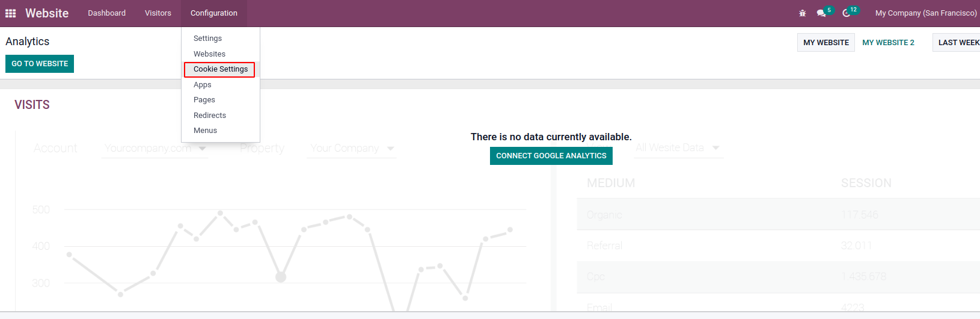Expand the All Website Data dropdown
The image size is (980, 319).
tap(678, 148)
